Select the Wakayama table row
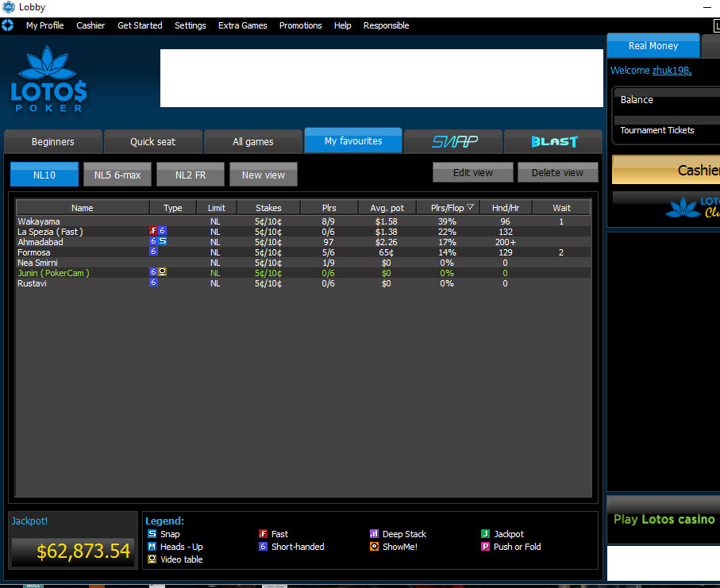 pos(303,221)
